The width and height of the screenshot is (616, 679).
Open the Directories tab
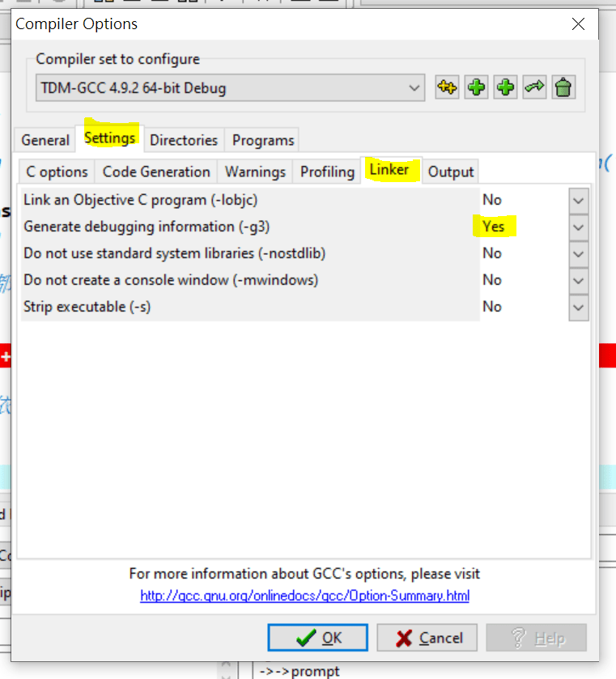coord(184,140)
